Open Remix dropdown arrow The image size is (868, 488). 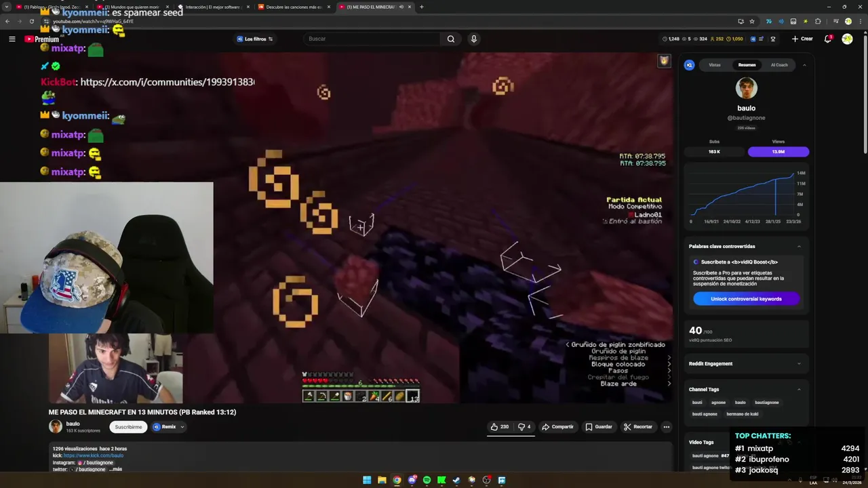pos(182,427)
